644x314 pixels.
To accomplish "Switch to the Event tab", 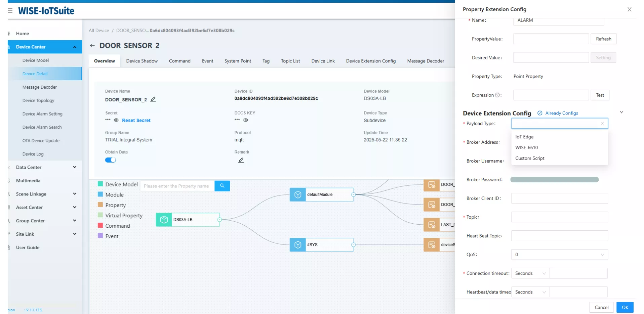I will coord(207,61).
